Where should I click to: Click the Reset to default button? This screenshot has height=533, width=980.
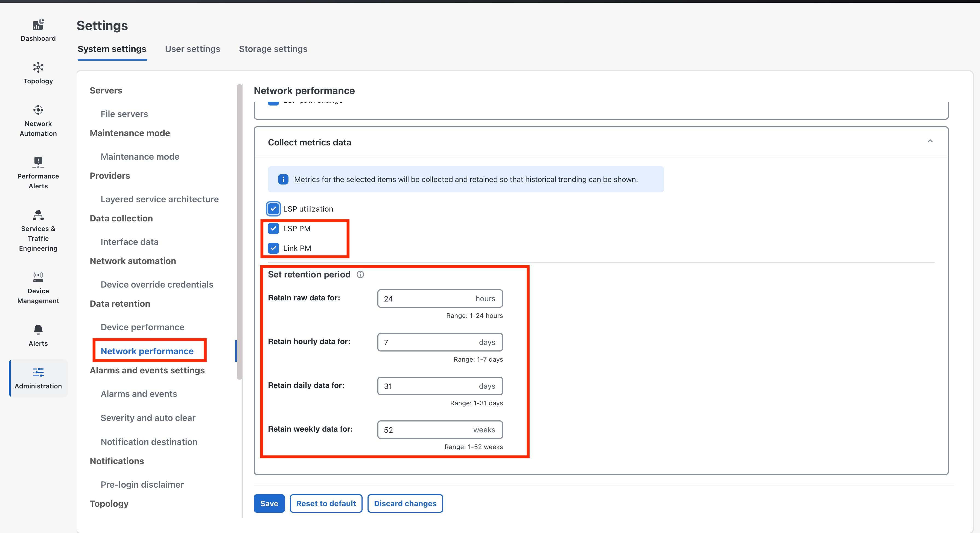point(326,503)
